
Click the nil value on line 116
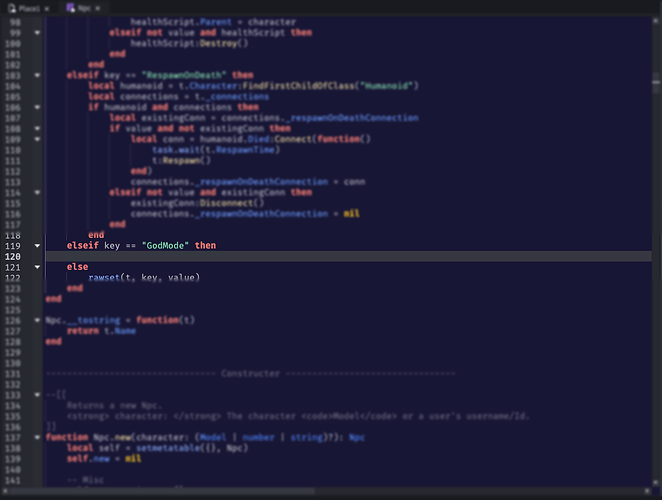351,214
